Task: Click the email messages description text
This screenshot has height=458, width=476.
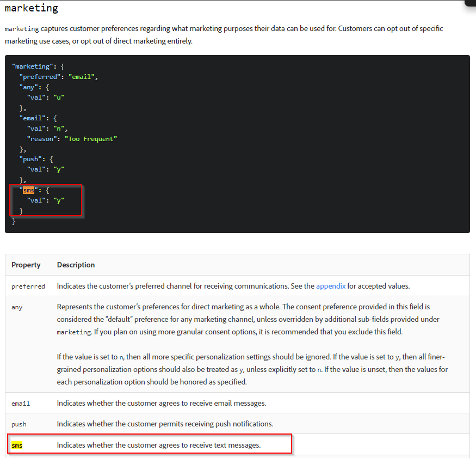Action: (161, 404)
